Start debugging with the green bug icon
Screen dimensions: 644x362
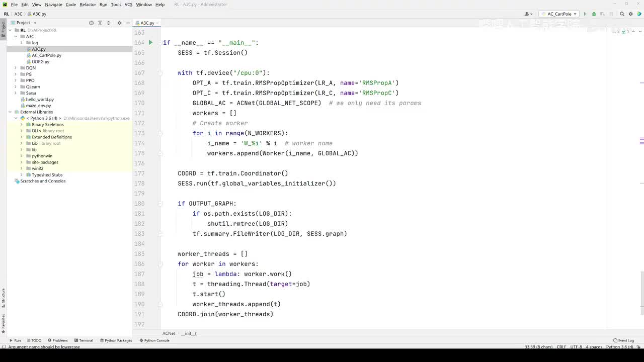pos(594,14)
